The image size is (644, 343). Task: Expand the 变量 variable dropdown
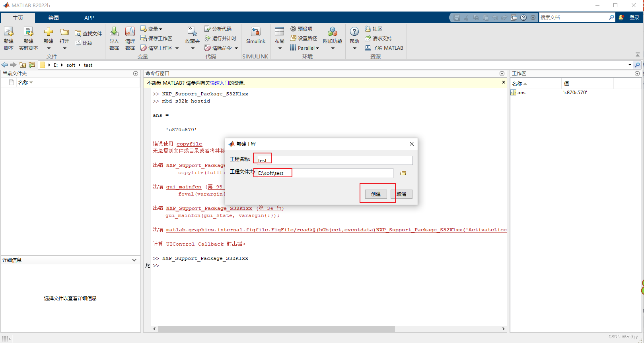[x=161, y=29]
